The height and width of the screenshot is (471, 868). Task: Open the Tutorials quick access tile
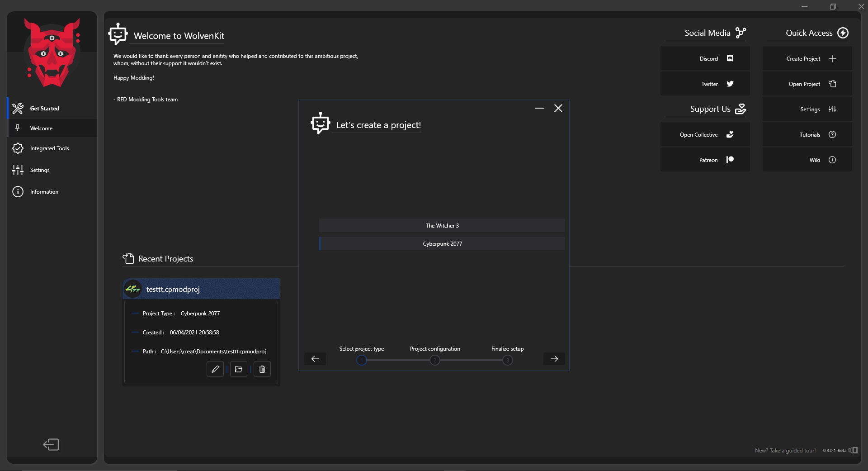[x=807, y=134]
